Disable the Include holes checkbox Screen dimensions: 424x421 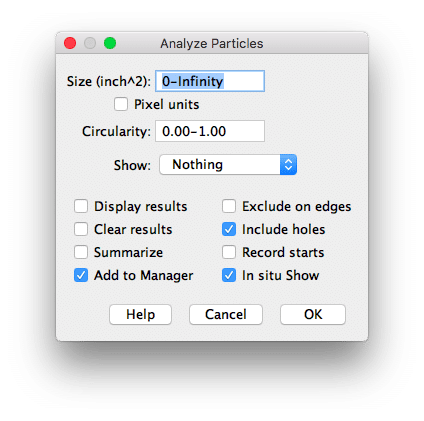(x=229, y=229)
